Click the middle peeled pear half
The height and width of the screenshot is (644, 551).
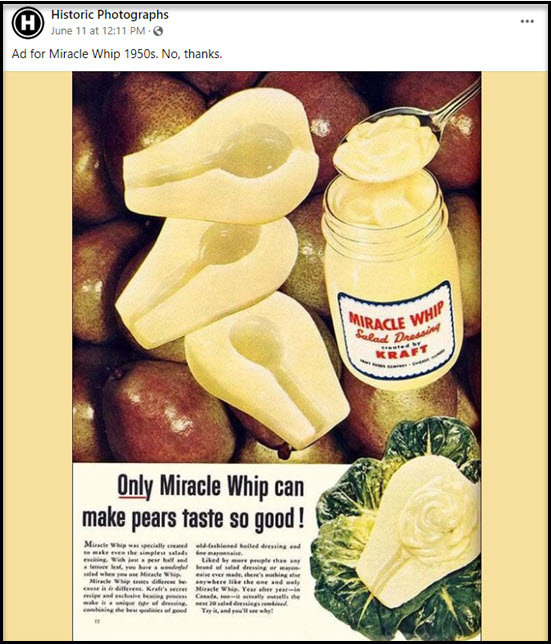pos(207,281)
